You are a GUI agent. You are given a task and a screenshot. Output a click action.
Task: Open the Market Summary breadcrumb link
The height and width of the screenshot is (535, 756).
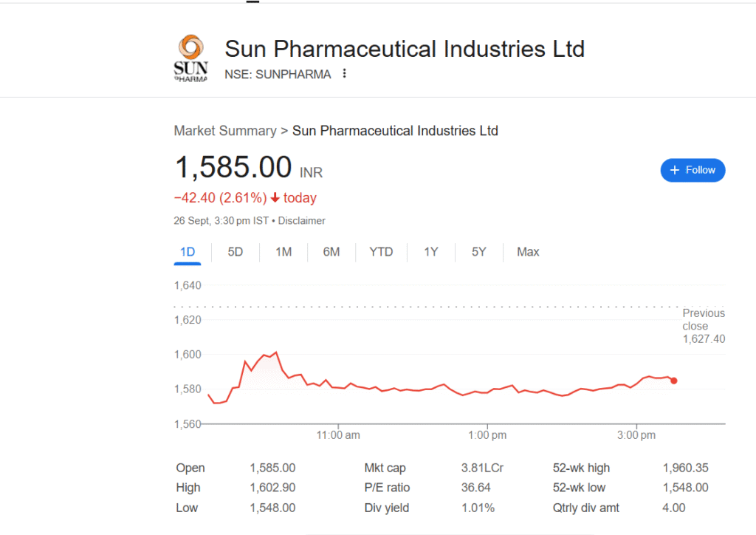[x=224, y=131]
